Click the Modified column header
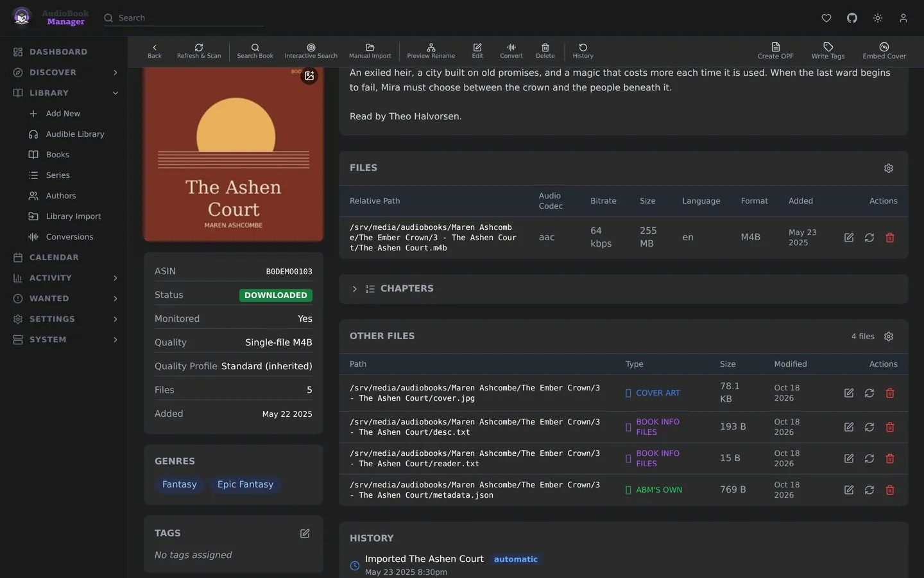 (791, 364)
